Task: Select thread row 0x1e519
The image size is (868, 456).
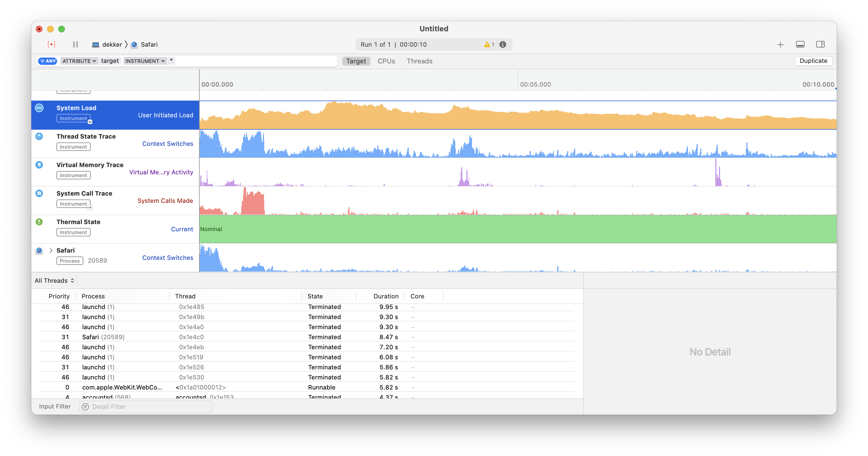Action: click(x=307, y=357)
